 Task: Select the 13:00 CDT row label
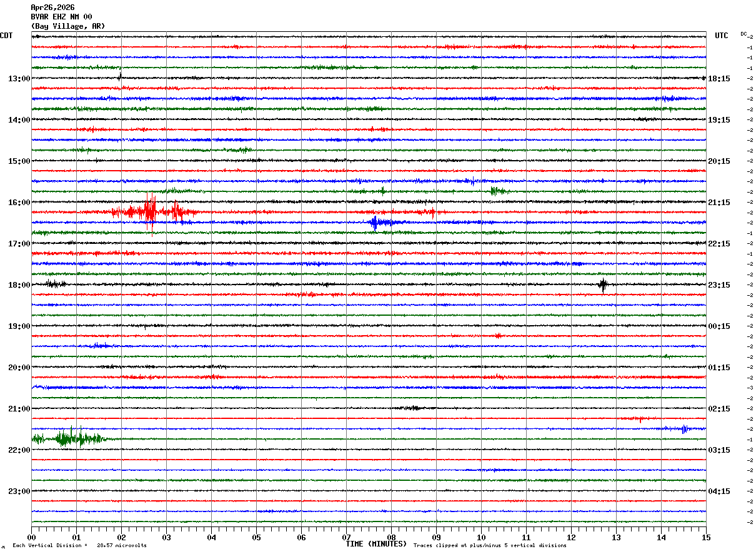pyautogui.click(x=19, y=79)
